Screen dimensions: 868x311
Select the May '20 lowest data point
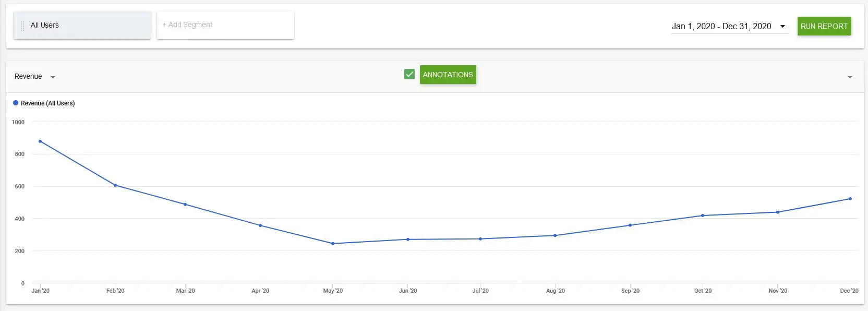point(333,244)
